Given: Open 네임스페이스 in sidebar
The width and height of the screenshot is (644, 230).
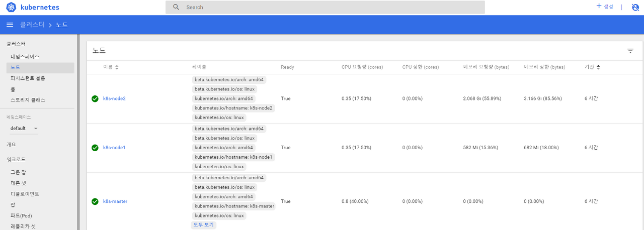Looking at the screenshot, I should 25,57.
